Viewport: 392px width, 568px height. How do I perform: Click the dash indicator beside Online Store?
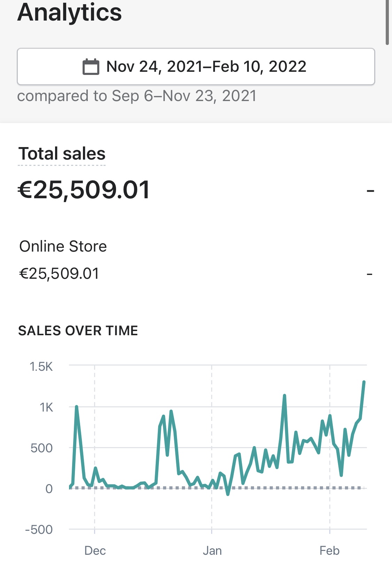click(370, 275)
